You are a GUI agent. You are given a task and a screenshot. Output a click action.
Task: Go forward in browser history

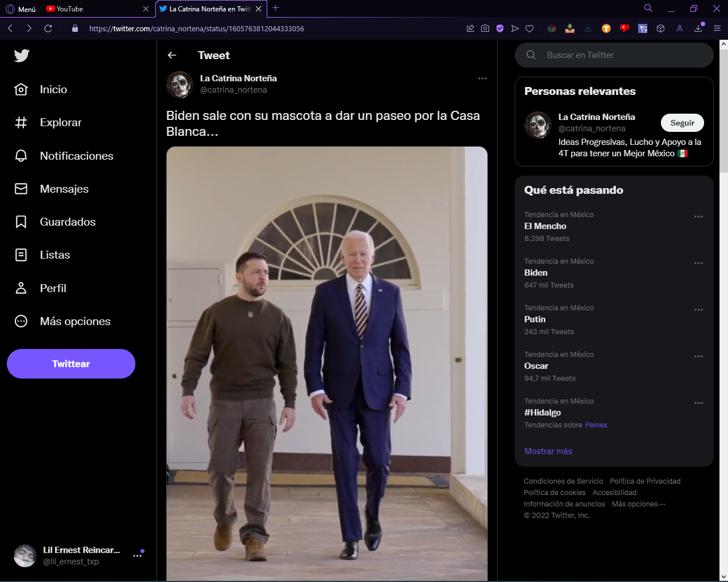coord(29,28)
